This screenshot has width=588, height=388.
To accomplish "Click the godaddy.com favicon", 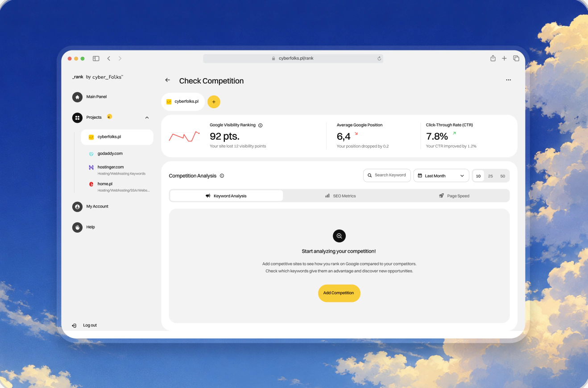I will (91, 154).
